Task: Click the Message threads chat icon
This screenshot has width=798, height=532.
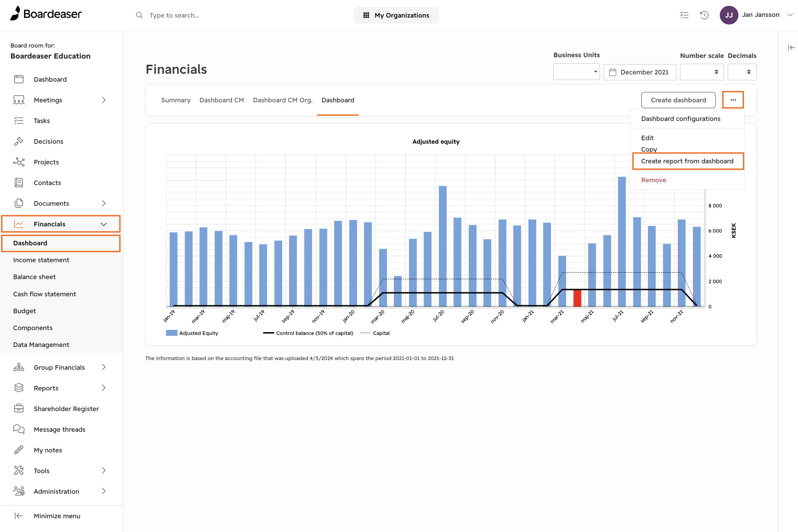Action: point(19,429)
